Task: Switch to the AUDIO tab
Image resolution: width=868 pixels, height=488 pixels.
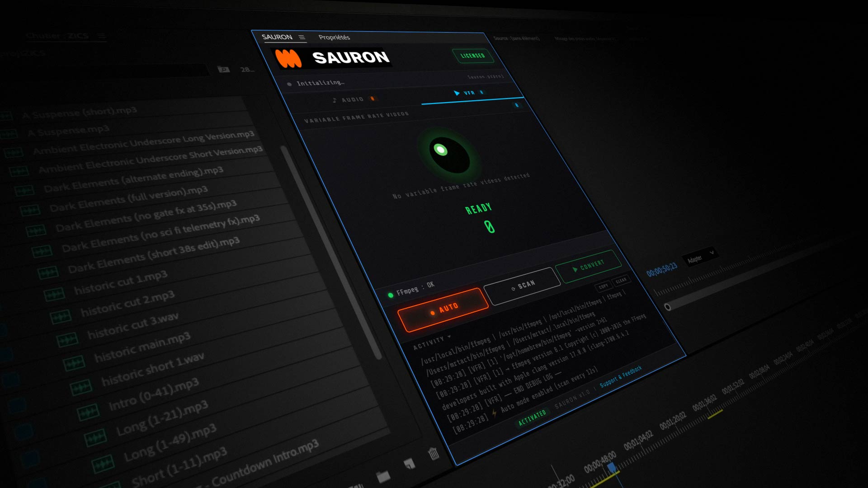Action: coord(353,99)
